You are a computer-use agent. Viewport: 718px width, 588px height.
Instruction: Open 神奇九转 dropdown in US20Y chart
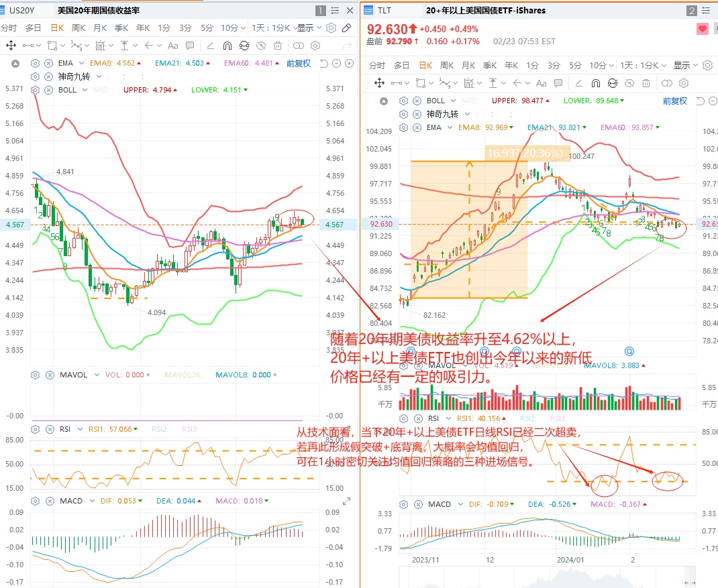[x=99, y=76]
